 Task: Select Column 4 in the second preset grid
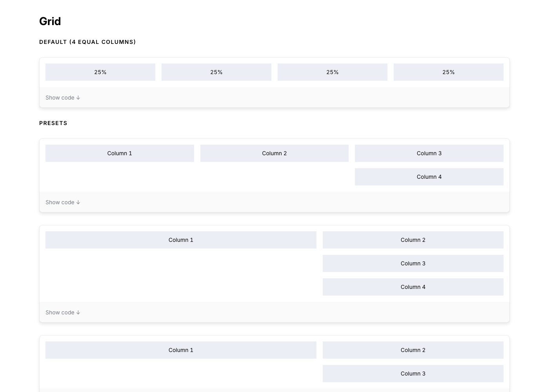[x=413, y=287]
